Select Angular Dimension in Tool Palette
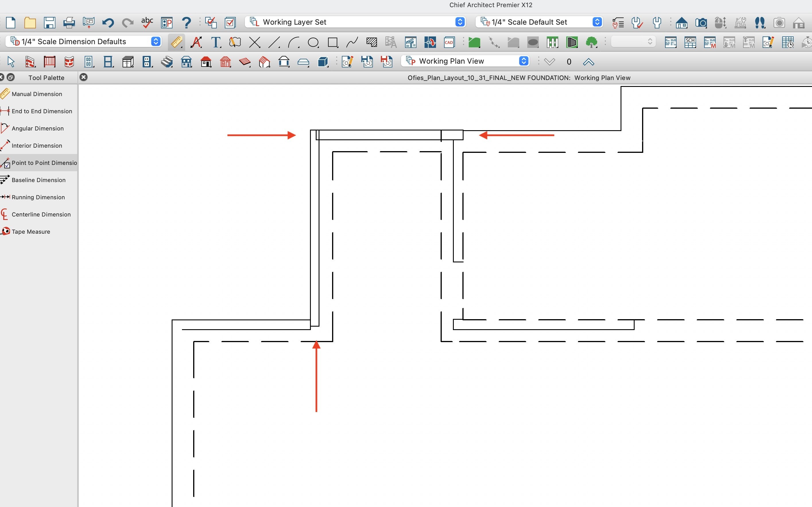 coord(37,128)
